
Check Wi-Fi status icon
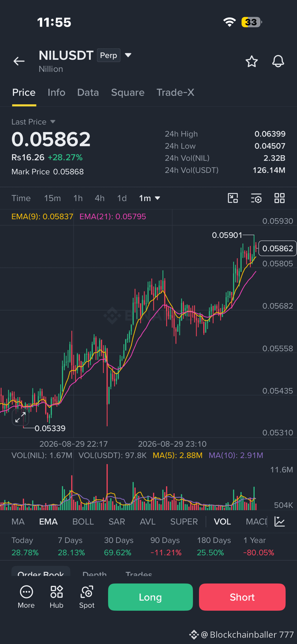click(229, 22)
